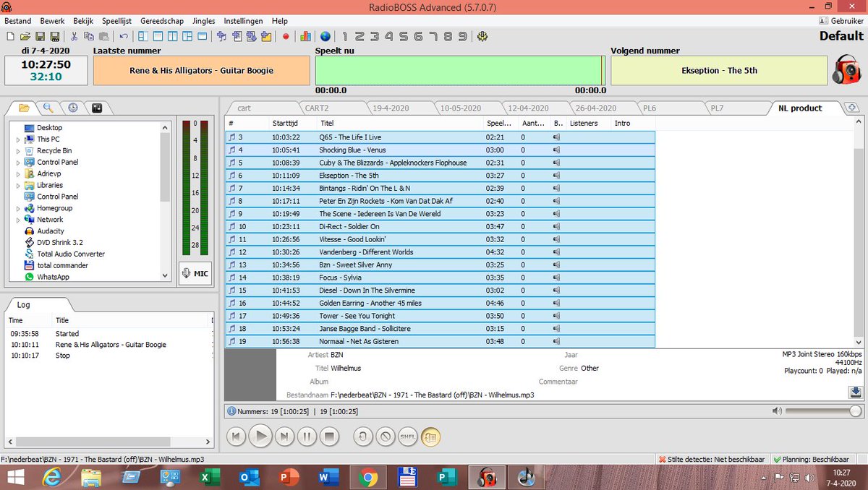Toggle speaker icon on Focus - Sylvia row
Viewport: 868px width, 490px height.
557,278
